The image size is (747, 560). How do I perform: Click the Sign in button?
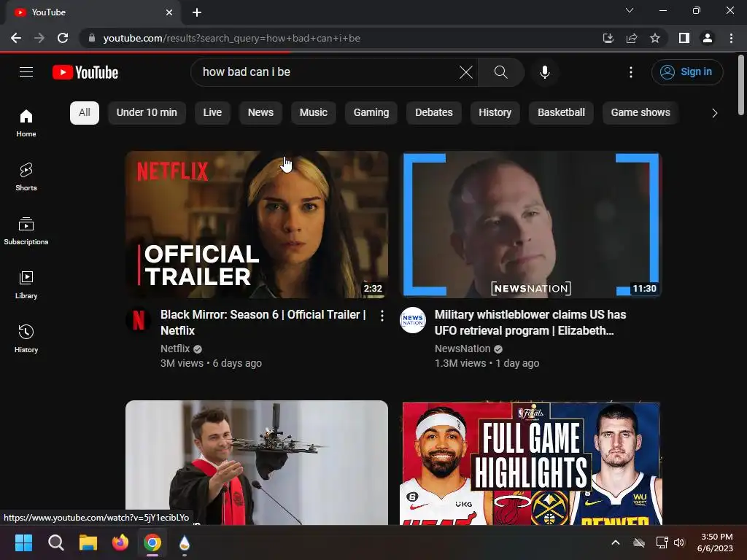(x=687, y=72)
